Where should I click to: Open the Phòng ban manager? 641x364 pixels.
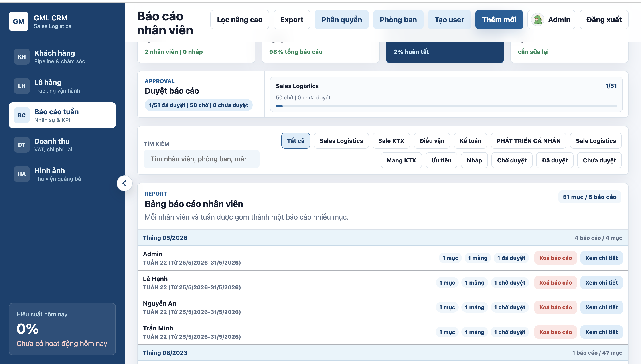point(398,20)
